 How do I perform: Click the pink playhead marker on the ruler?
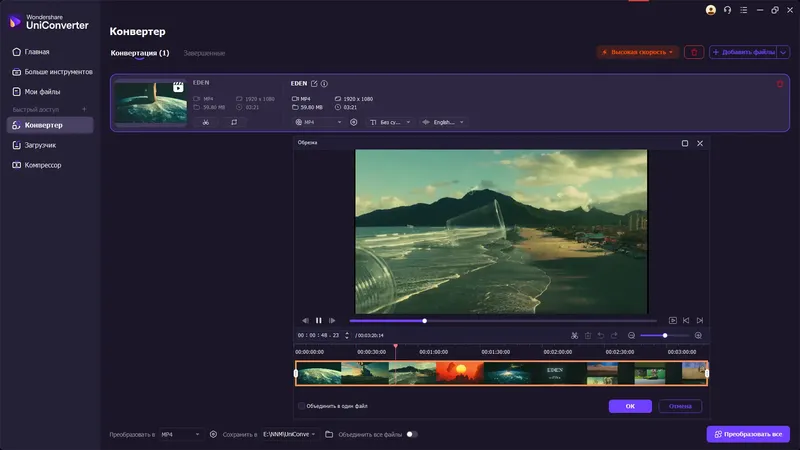click(395, 346)
